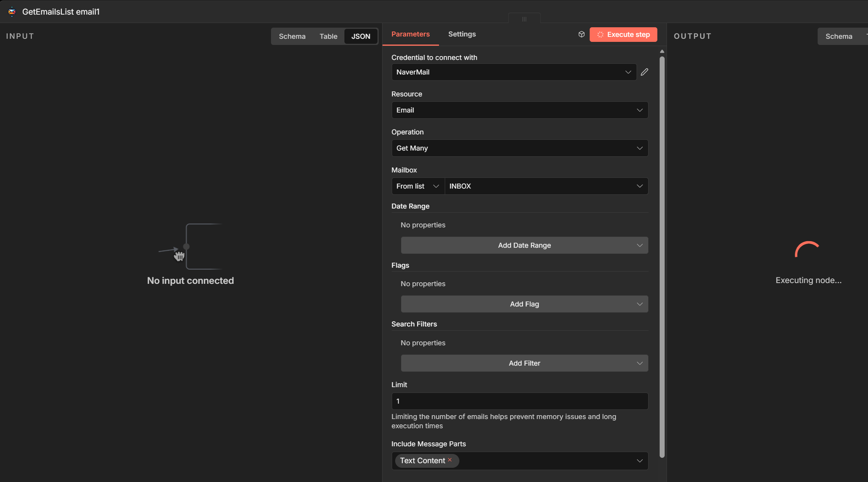Switch input view to Schema
The height and width of the screenshot is (482, 868).
[x=292, y=36]
